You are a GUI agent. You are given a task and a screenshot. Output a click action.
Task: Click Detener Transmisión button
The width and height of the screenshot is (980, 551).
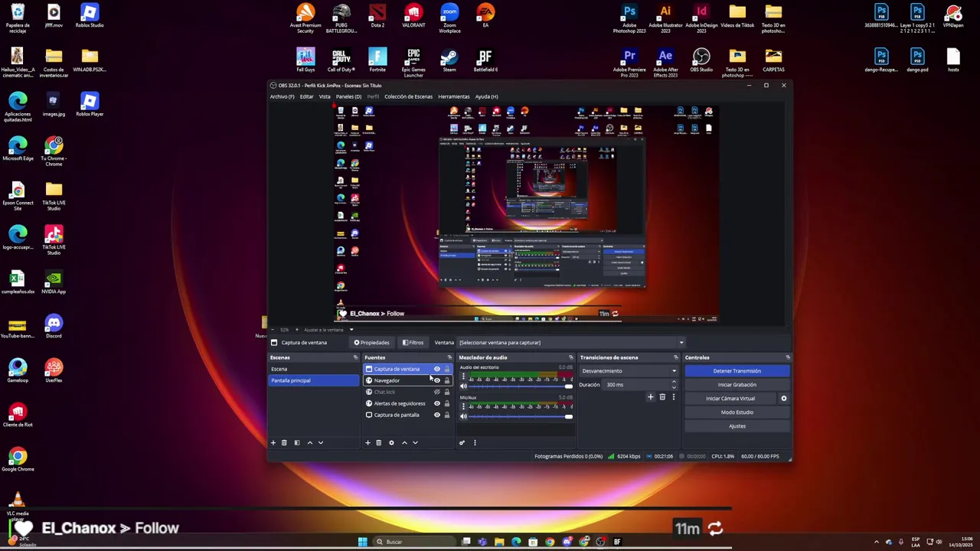737,371
